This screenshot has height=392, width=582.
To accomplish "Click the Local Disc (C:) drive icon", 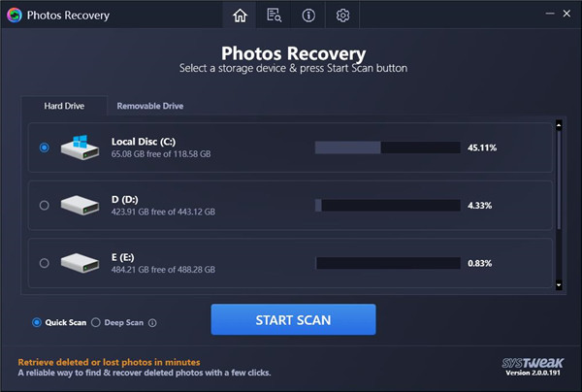I will click(x=80, y=147).
